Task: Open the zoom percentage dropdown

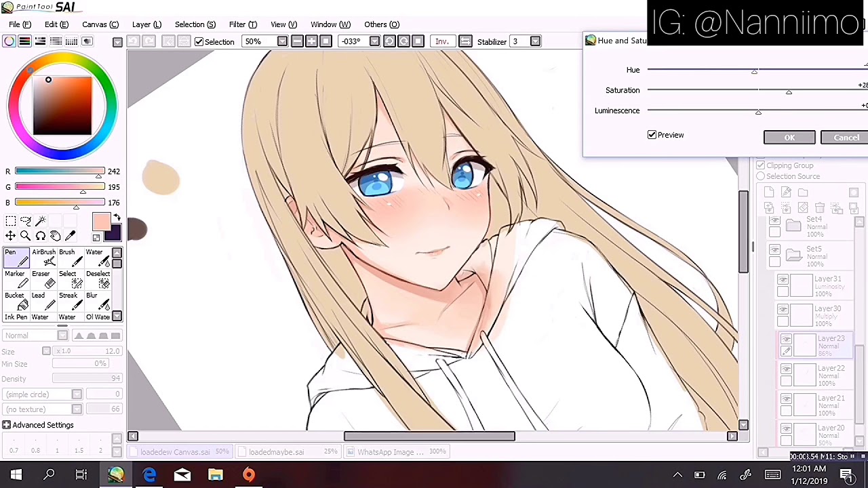Action: [x=282, y=41]
